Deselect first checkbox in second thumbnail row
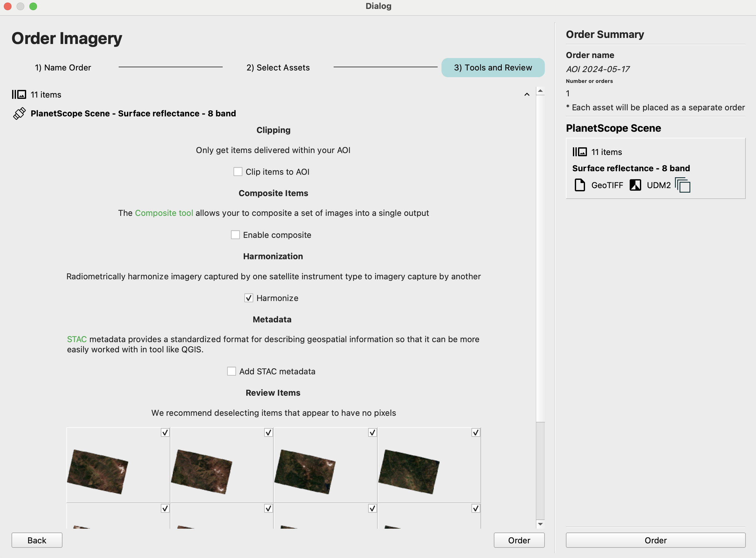This screenshot has width=756, height=558. (x=165, y=508)
